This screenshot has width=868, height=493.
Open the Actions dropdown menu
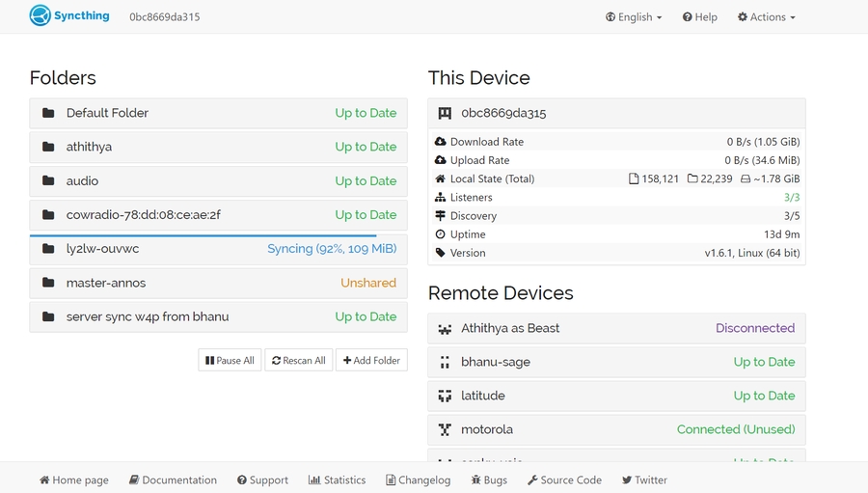tap(767, 17)
